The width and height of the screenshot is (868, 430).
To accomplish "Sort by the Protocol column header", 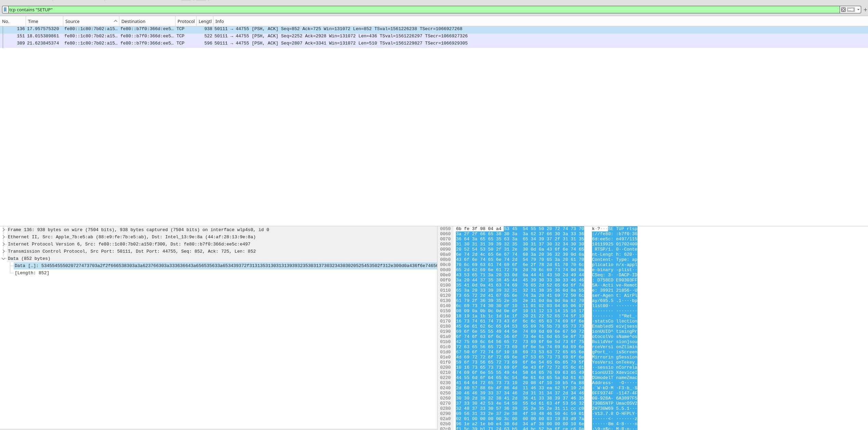I will point(186,21).
